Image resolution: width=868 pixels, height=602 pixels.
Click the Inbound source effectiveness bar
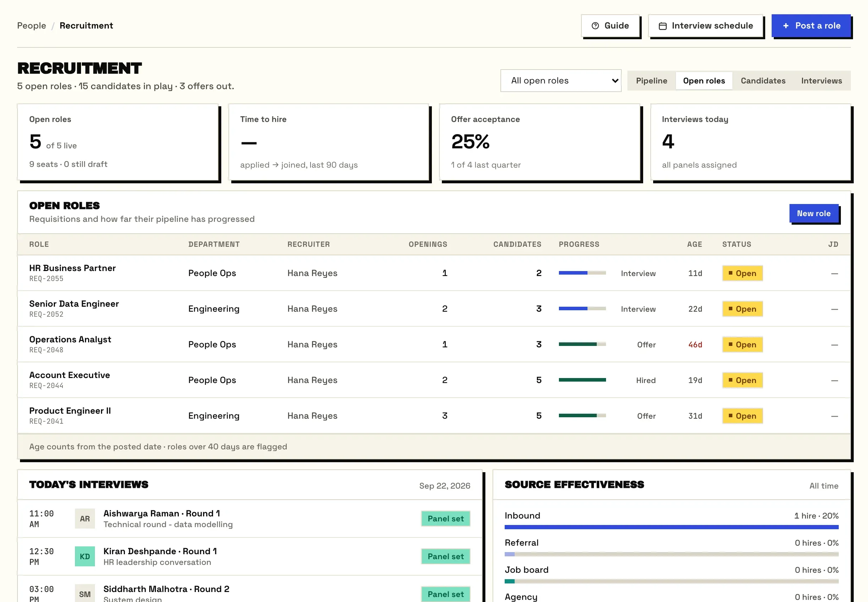(671, 527)
